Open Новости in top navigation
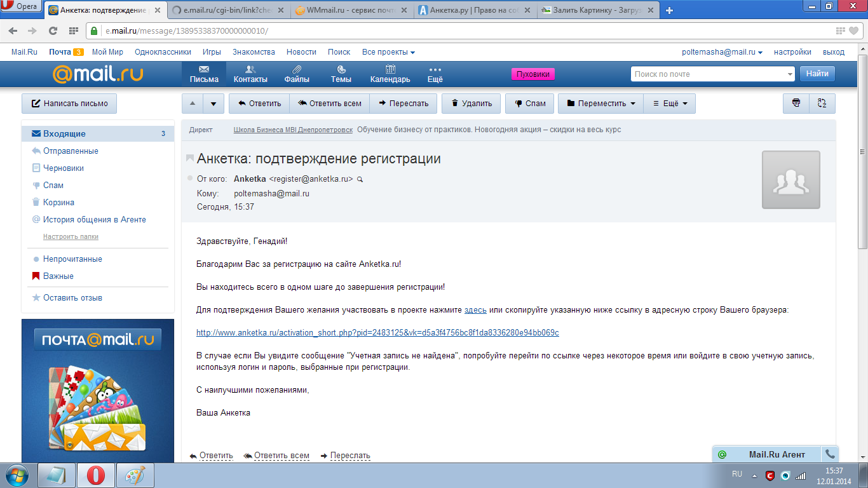The image size is (868, 488). point(301,52)
